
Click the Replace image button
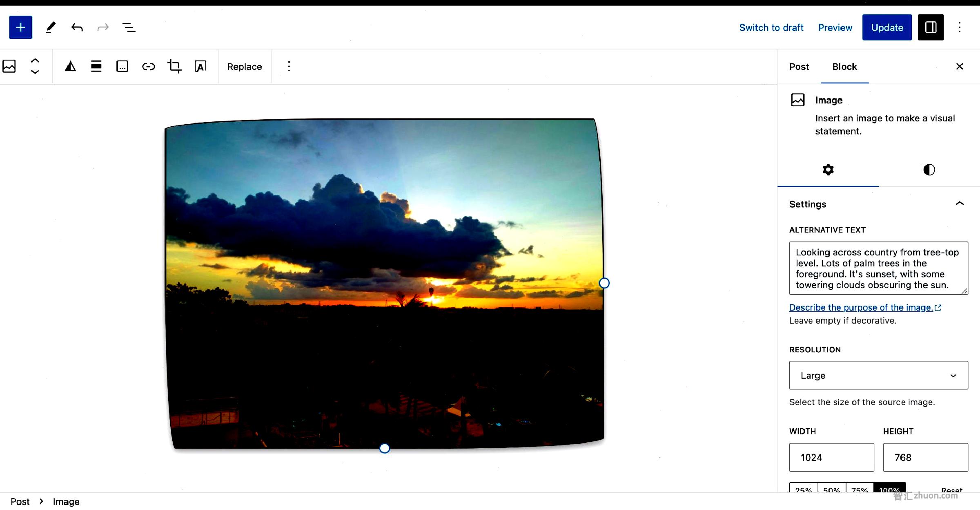[244, 66]
